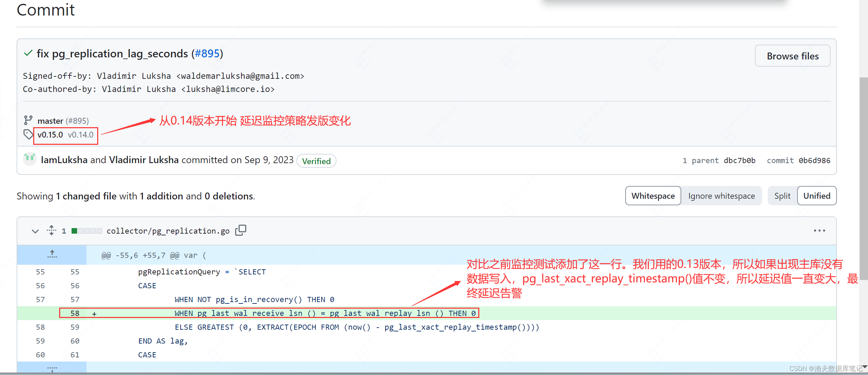
Task: Open the file options kebab menu
Action: tap(820, 230)
